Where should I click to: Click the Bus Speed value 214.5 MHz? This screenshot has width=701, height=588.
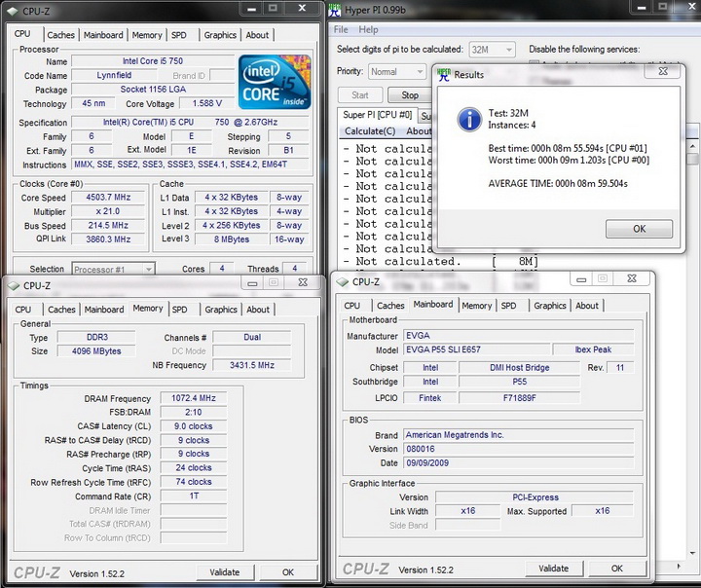click(108, 225)
